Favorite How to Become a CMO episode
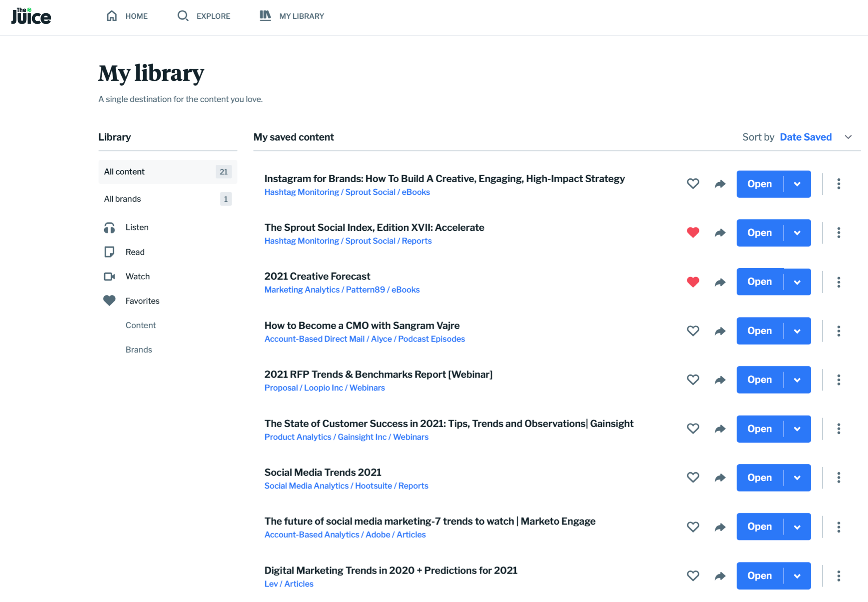The width and height of the screenshot is (868, 602). tap(693, 331)
